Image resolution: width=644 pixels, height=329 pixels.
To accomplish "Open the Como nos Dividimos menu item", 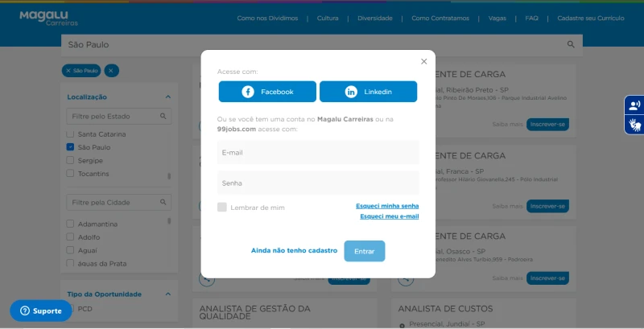I will point(267,18).
